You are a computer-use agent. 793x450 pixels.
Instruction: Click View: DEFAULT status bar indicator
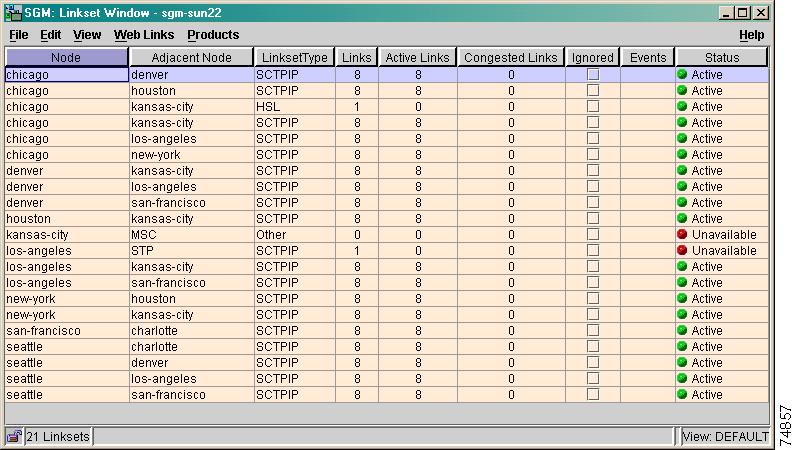point(725,436)
